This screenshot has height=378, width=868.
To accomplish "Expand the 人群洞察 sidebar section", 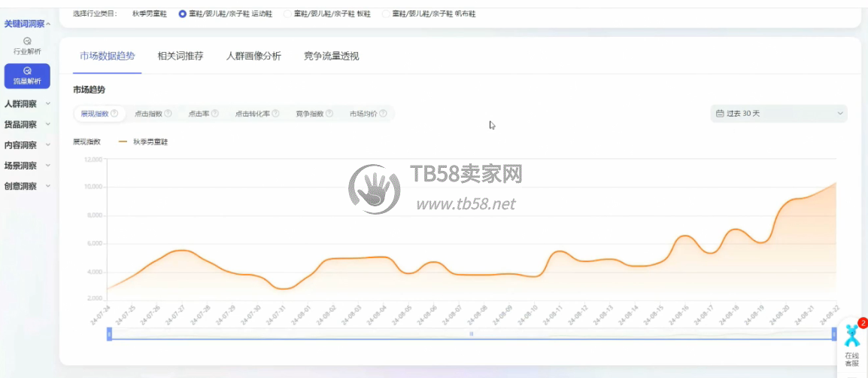I will point(27,104).
